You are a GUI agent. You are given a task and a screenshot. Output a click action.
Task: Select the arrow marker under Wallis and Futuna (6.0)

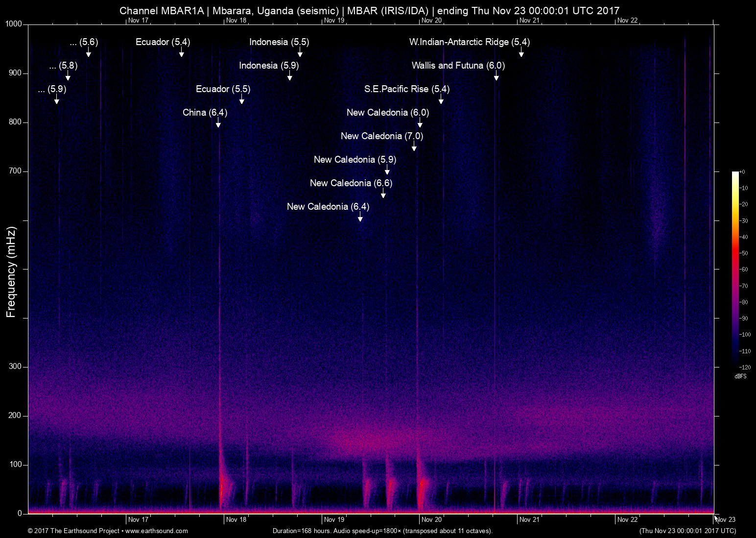coord(496,76)
